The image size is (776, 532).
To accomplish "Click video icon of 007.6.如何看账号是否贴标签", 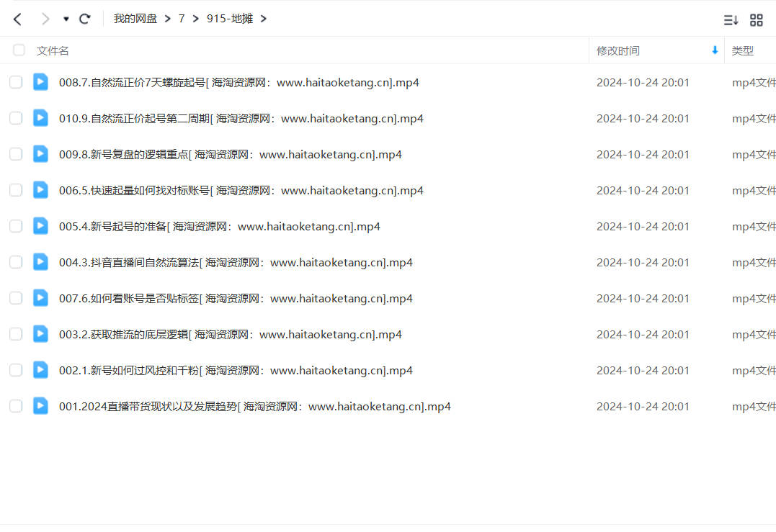I will 40,297.
